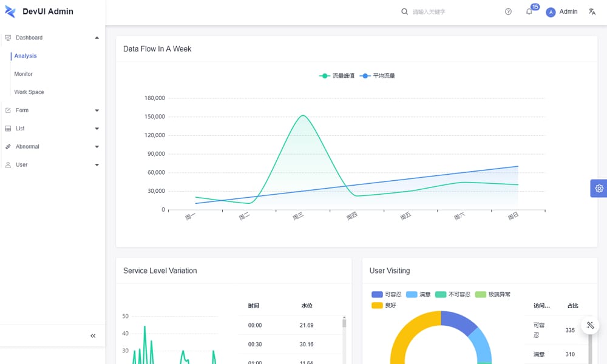Toggle the 可容忍 legend item
The width and height of the screenshot is (607, 364).
[x=386, y=294]
